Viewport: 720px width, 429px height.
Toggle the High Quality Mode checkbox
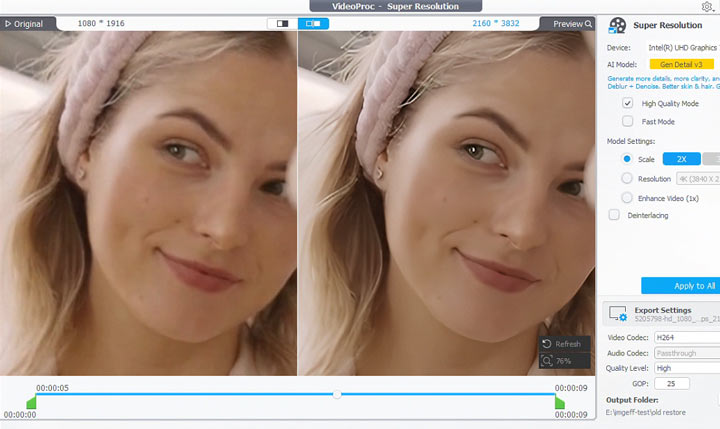(x=627, y=103)
